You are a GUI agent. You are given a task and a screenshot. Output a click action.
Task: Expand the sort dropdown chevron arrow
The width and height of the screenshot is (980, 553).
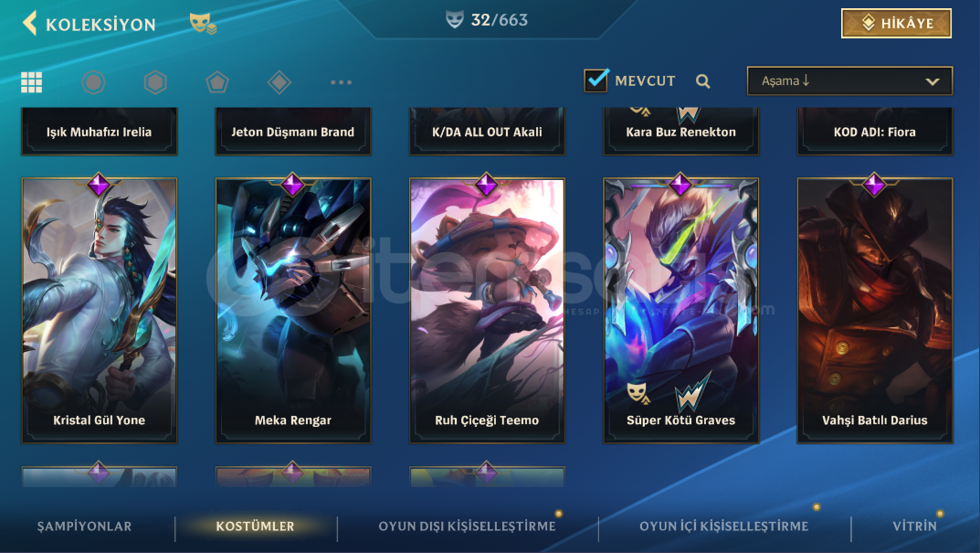tap(932, 81)
